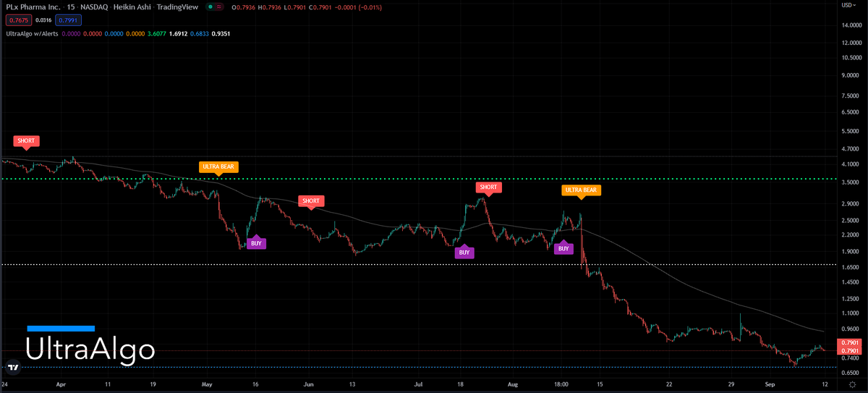Click the May date on time axis
This screenshot has height=393, width=868.
pyautogui.click(x=208, y=384)
